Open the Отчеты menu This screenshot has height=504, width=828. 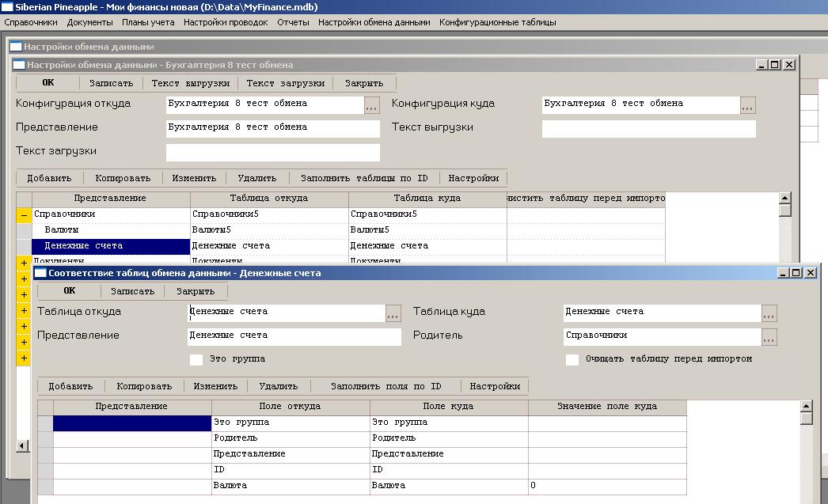click(294, 22)
